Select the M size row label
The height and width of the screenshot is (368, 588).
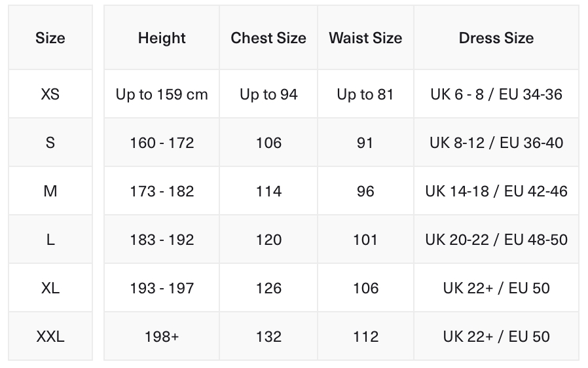click(x=50, y=191)
